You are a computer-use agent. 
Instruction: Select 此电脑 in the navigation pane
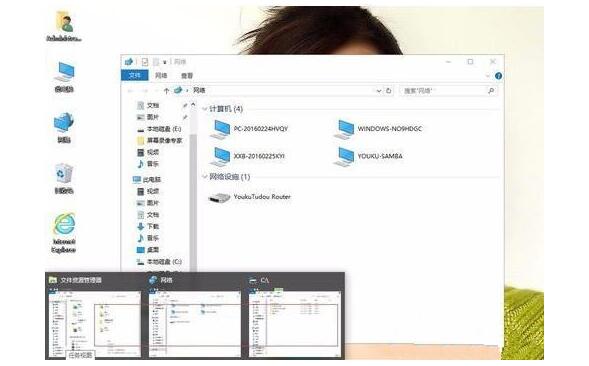click(147, 180)
